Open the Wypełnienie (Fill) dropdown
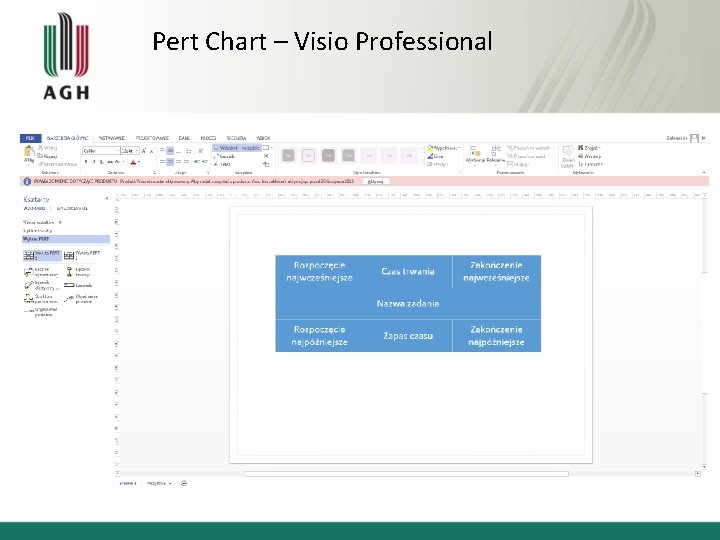720x540 pixels. pyautogui.click(x=444, y=148)
